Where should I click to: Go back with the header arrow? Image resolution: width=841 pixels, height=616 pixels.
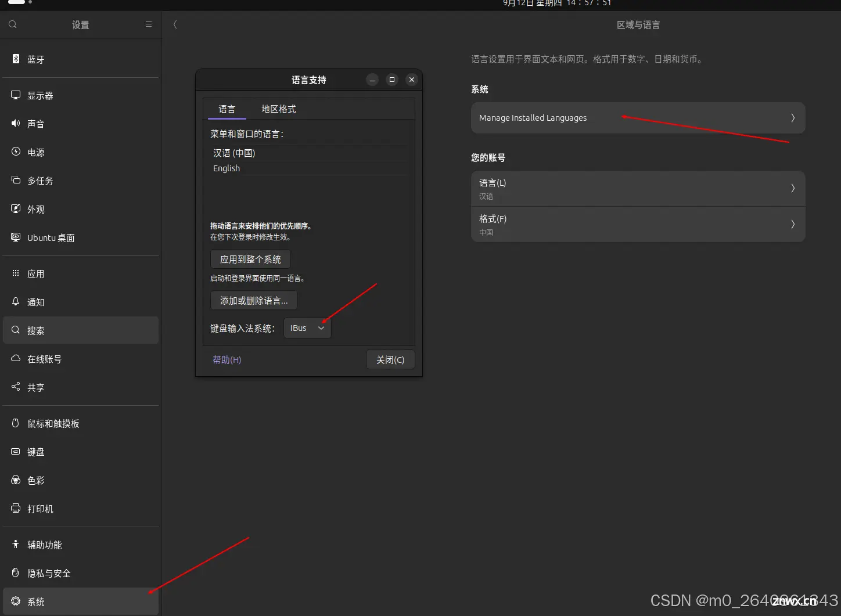click(x=175, y=24)
